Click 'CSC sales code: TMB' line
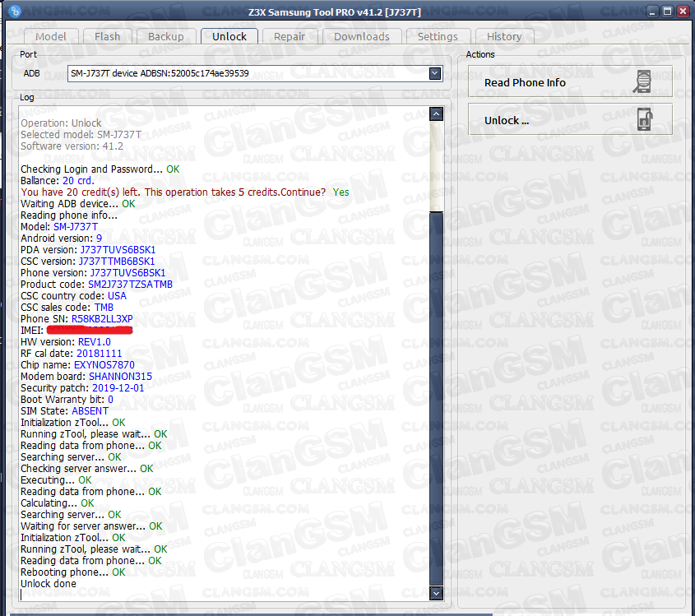The height and width of the screenshot is (616, 695). 67,307
